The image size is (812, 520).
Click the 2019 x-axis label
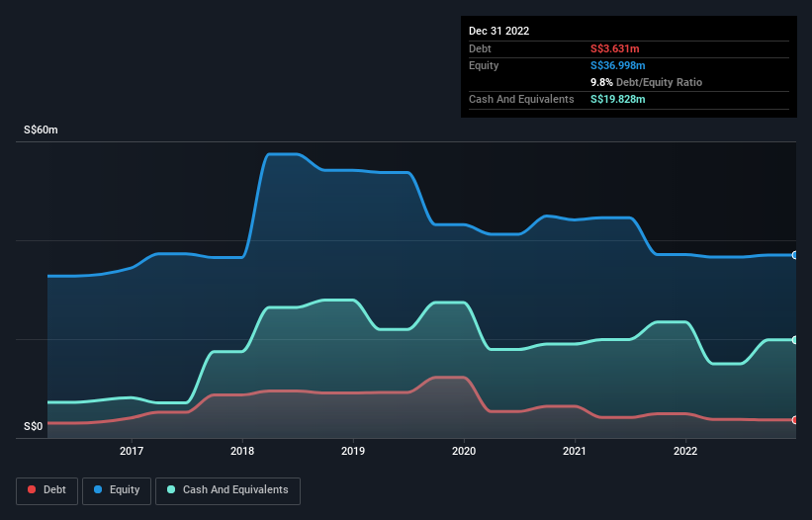click(x=353, y=451)
